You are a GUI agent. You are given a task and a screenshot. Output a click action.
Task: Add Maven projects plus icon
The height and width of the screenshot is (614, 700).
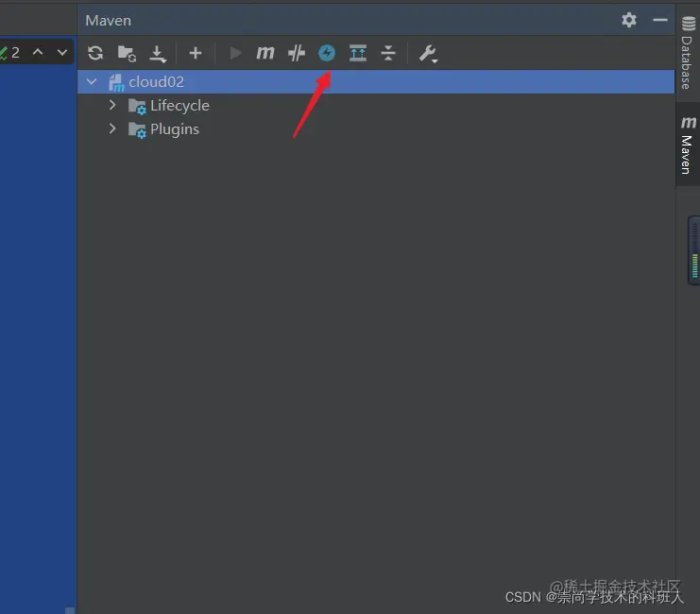(196, 53)
